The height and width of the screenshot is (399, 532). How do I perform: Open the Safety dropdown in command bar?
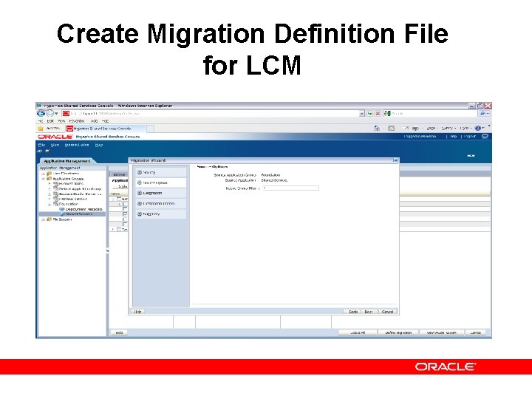pos(449,129)
